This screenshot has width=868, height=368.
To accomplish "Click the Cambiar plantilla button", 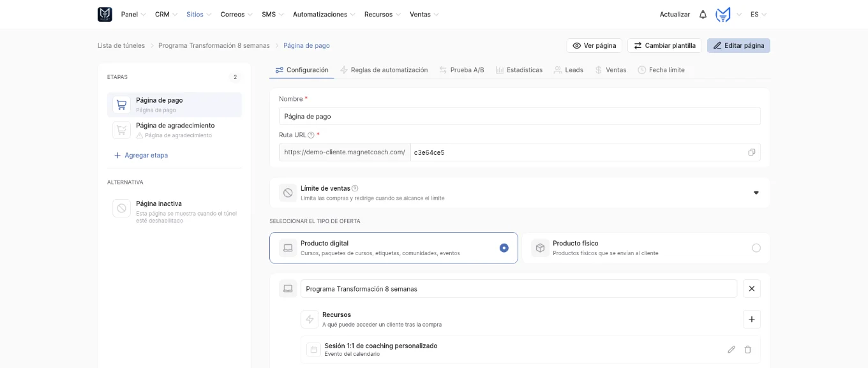I will tap(664, 46).
